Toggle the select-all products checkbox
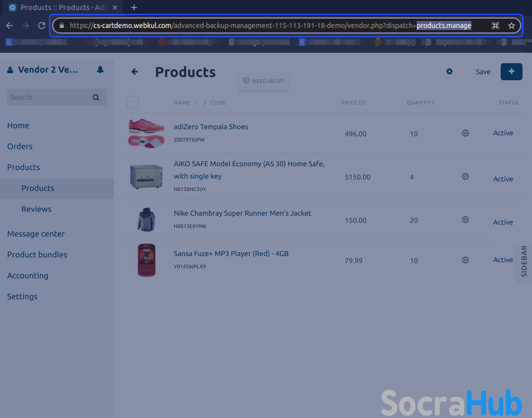 click(133, 102)
